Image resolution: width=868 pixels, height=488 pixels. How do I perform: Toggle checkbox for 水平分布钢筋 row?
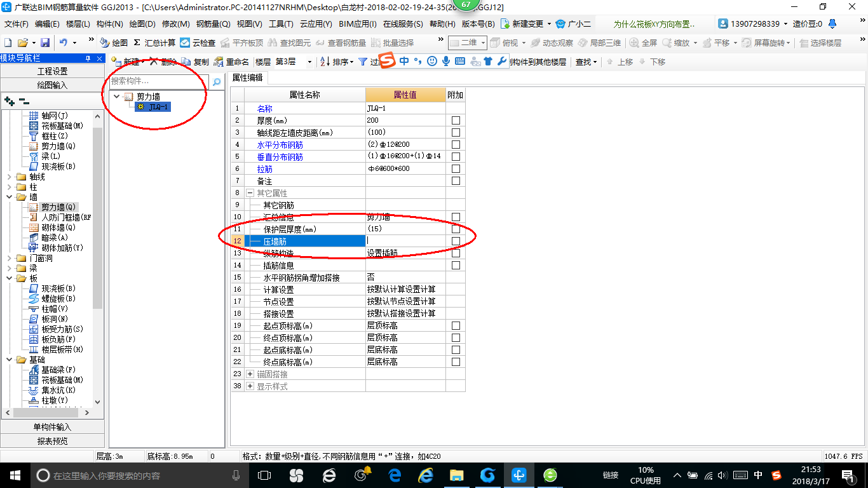tap(456, 144)
